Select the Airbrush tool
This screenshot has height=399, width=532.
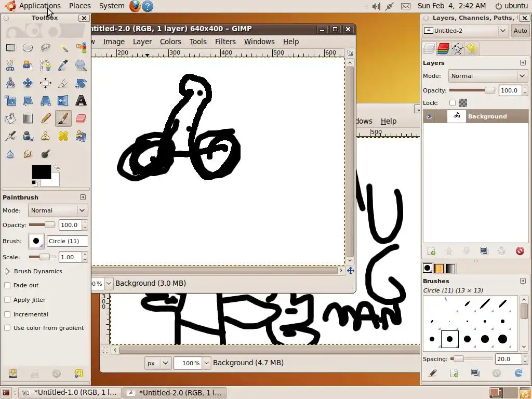(x=10, y=136)
